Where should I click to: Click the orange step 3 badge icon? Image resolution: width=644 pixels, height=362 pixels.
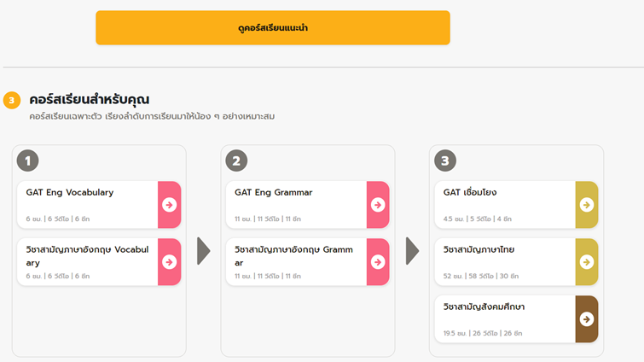coord(12,101)
